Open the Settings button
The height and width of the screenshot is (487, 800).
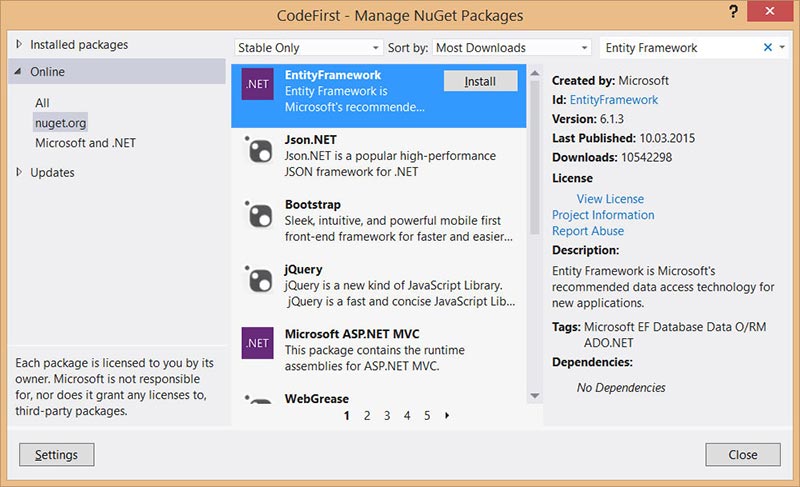[57, 454]
